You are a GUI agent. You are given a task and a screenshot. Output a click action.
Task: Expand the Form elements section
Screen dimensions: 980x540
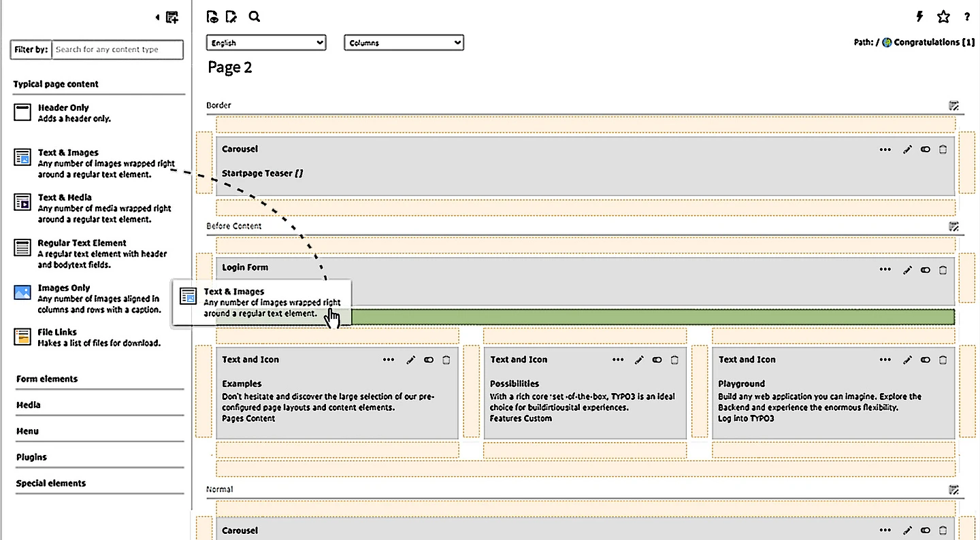[47, 379]
